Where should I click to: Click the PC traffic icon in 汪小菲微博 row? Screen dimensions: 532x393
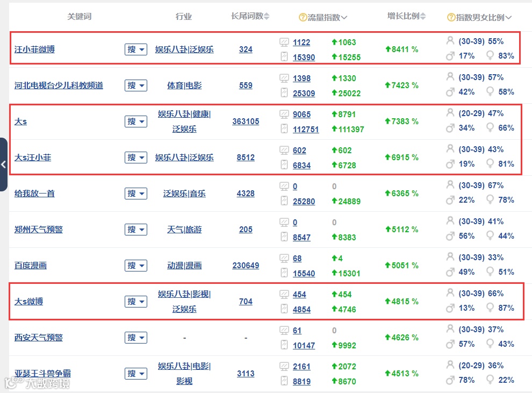[x=284, y=42]
